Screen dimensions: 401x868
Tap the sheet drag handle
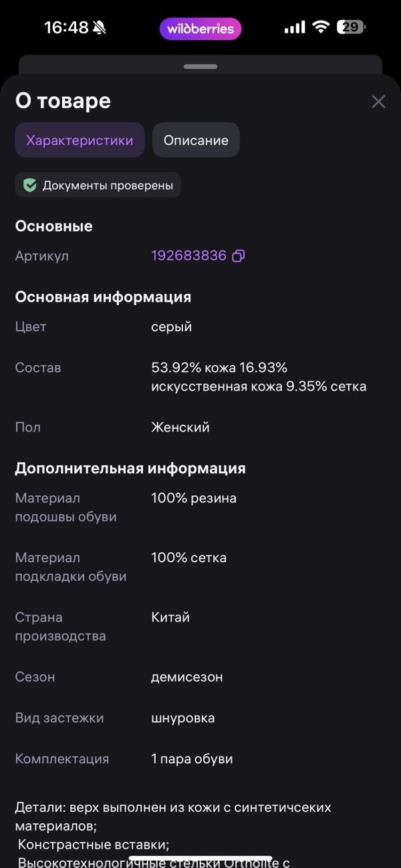pos(200,67)
